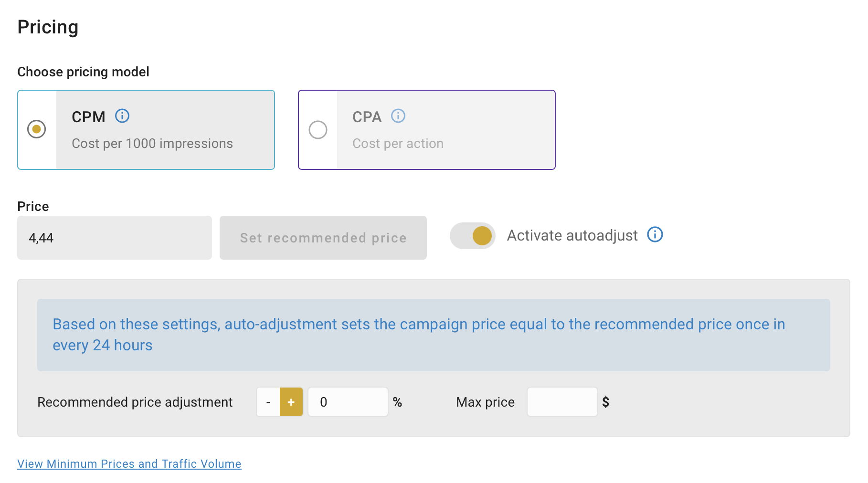The height and width of the screenshot is (483, 868).
Task: Click the blue auto-adjustment info banner
Action: tap(434, 335)
